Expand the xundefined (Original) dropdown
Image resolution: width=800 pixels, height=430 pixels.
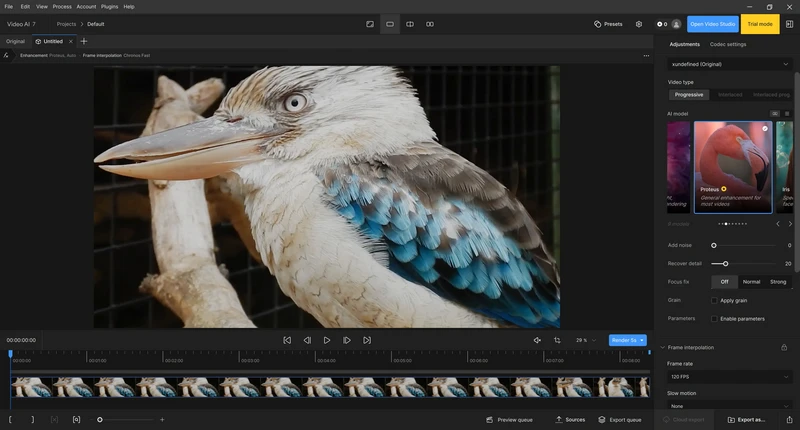coord(730,64)
